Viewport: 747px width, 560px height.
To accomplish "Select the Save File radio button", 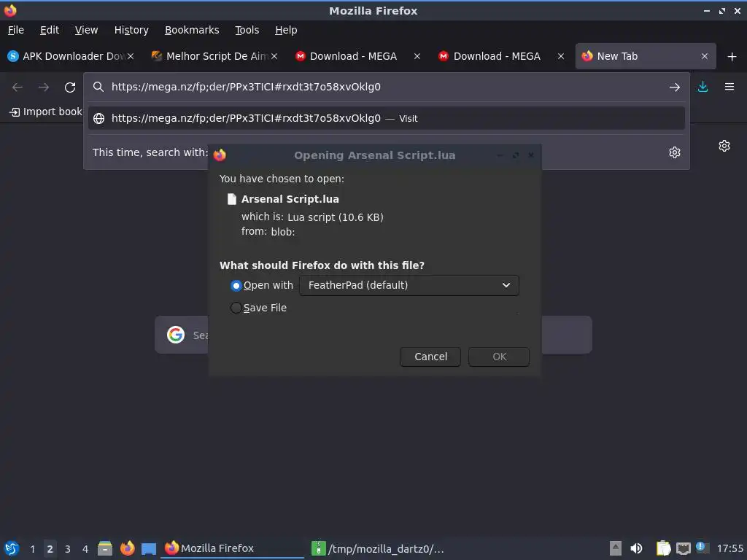I will tap(236, 308).
